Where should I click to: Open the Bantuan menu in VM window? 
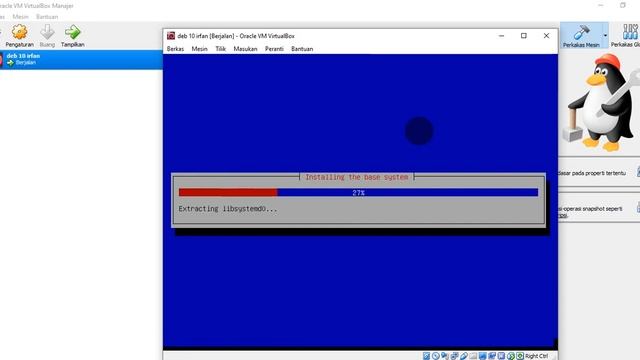tap(302, 49)
